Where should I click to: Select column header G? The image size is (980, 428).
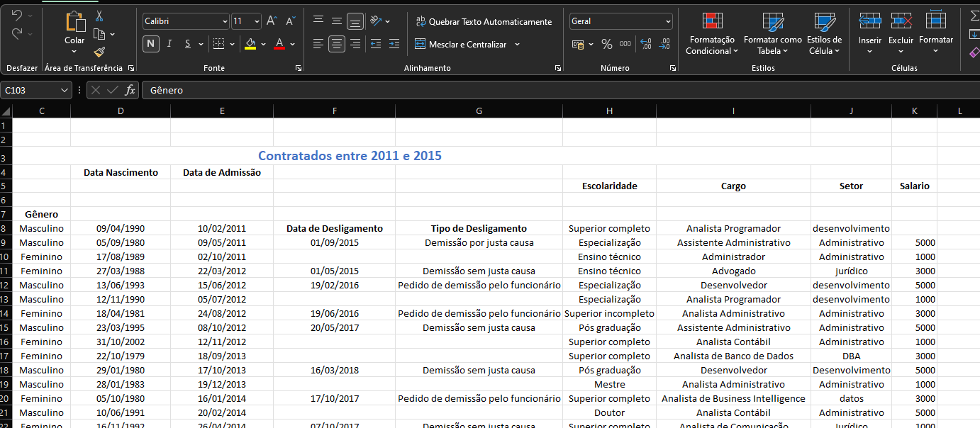pos(479,111)
